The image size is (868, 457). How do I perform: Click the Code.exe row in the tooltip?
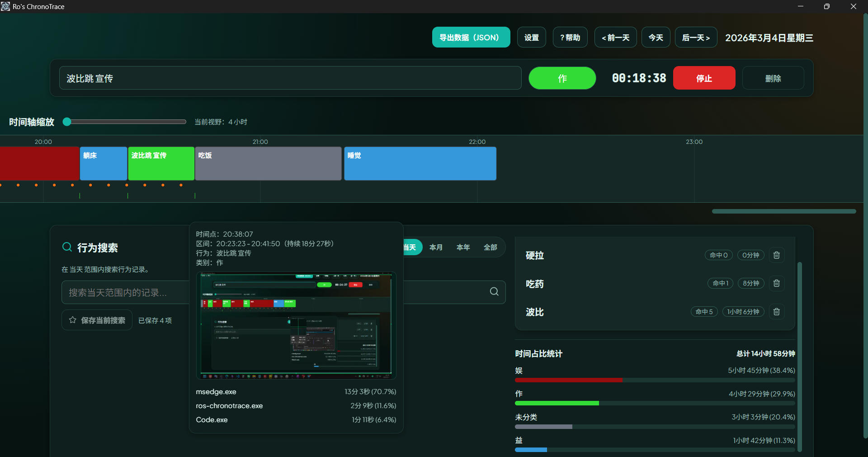296,420
